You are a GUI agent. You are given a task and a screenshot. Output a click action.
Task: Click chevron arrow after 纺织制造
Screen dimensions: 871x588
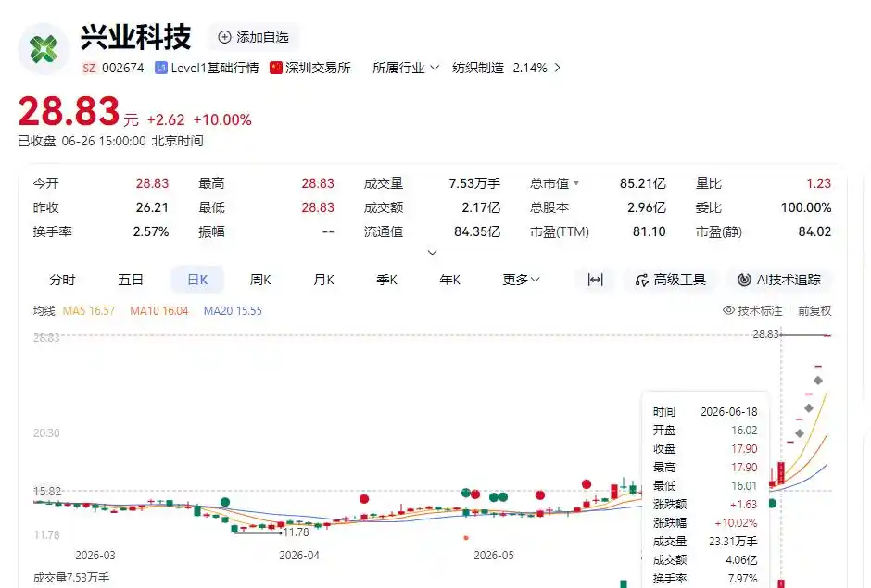pyautogui.click(x=557, y=68)
